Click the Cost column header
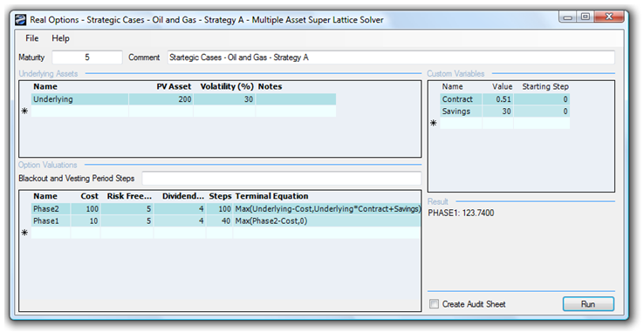This screenshot has height=332, width=644. coord(89,196)
